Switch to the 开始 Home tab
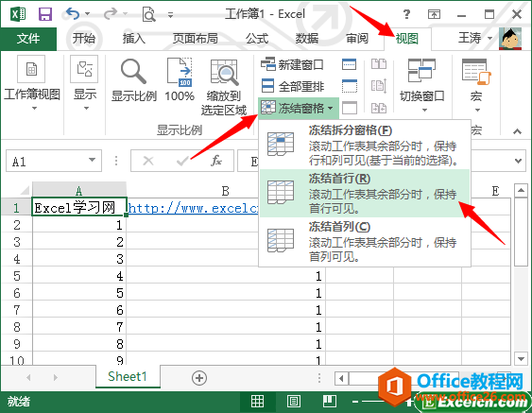Screen dimensions: 532x413 84,39
